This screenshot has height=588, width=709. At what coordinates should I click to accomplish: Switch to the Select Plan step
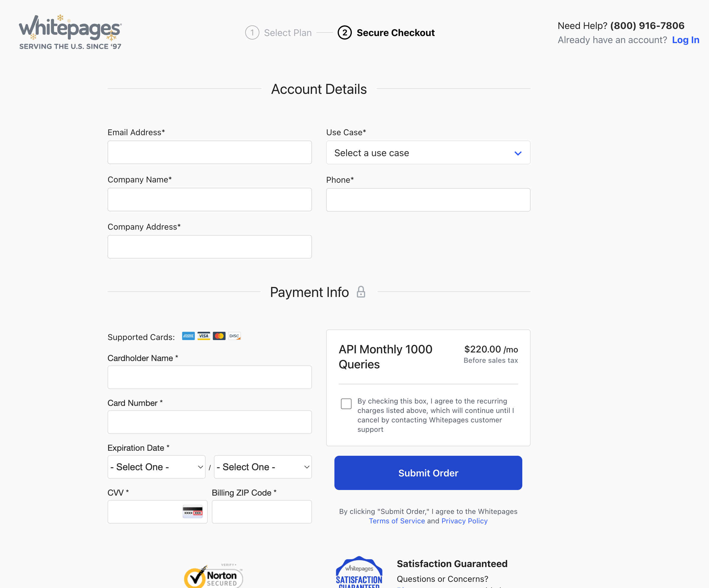click(288, 32)
